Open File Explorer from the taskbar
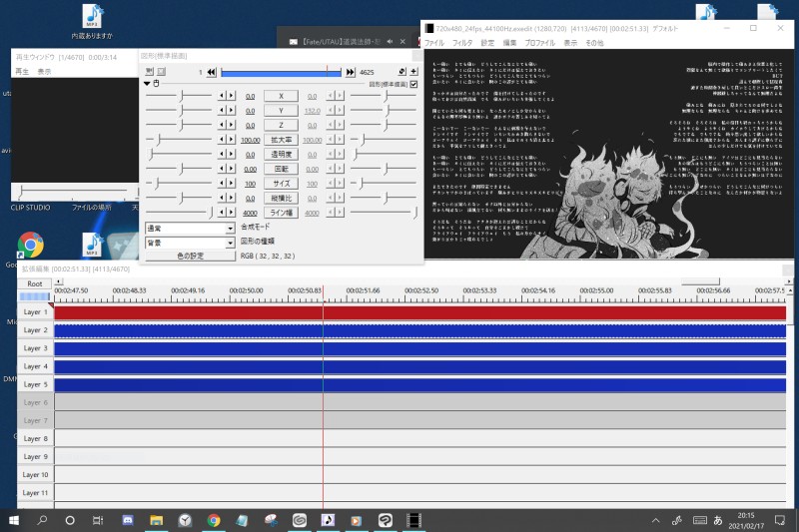This screenshot has height=532, width=799. [x=157, y=520]
